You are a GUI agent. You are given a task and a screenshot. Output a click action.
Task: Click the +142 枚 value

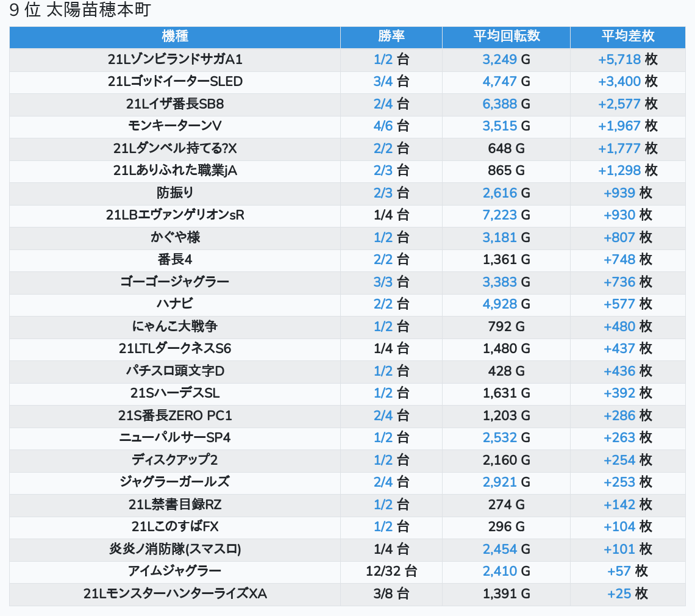(x=627, y=504)
